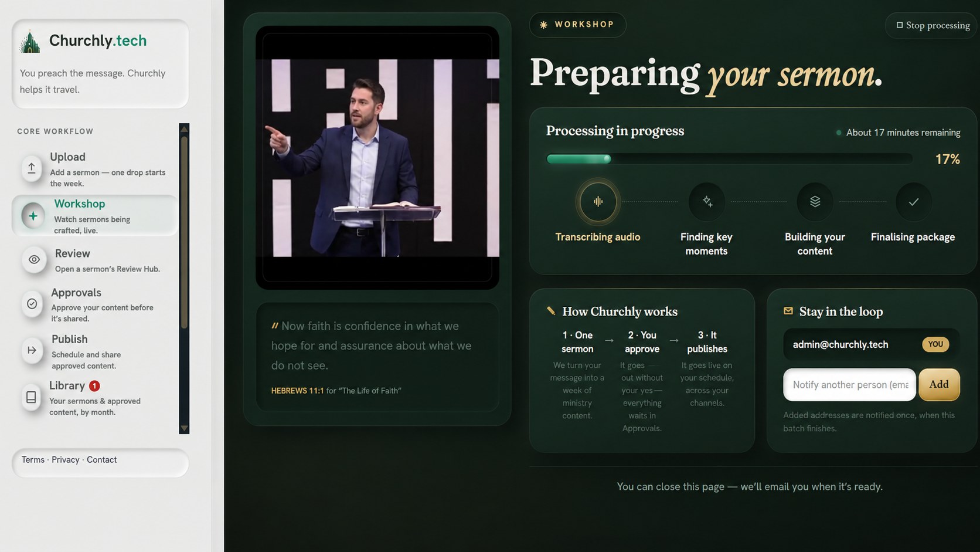
Task: Click the Library book icon
Action: tap(31, 397)
